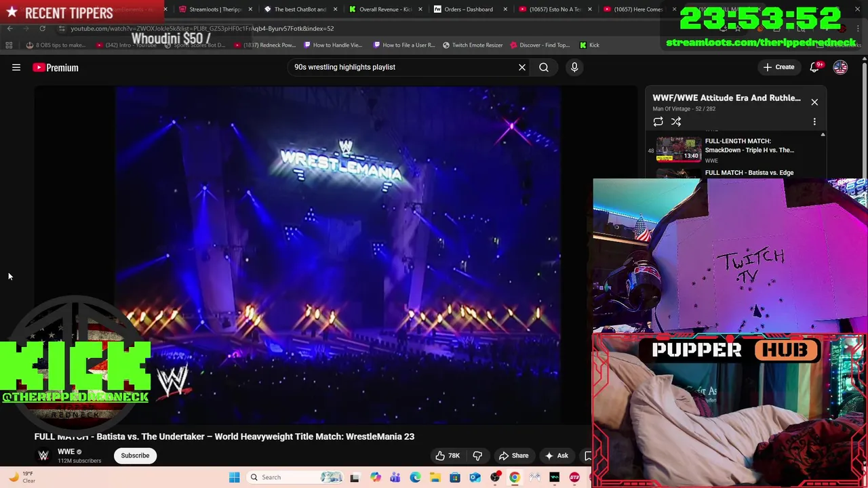The height and width of the screenshot is (488, 868).
Task: Open YouTube notifications bell
Action: (814, 67)
